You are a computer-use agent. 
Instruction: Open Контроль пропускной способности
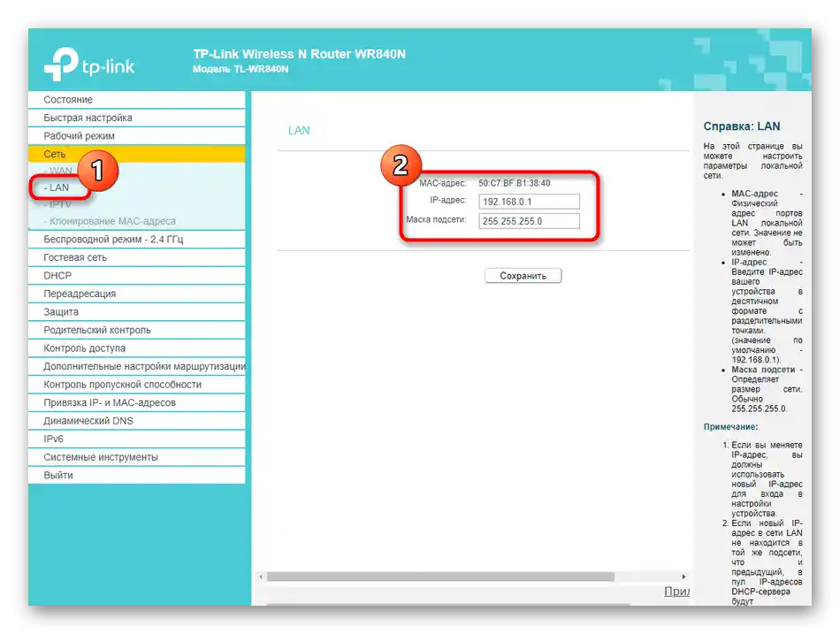tap(137, 385)
